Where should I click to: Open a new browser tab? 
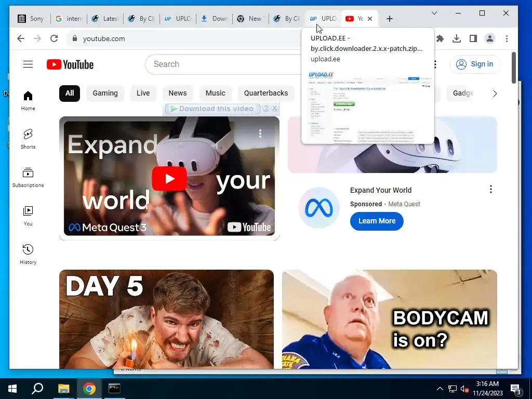[390, 19]
